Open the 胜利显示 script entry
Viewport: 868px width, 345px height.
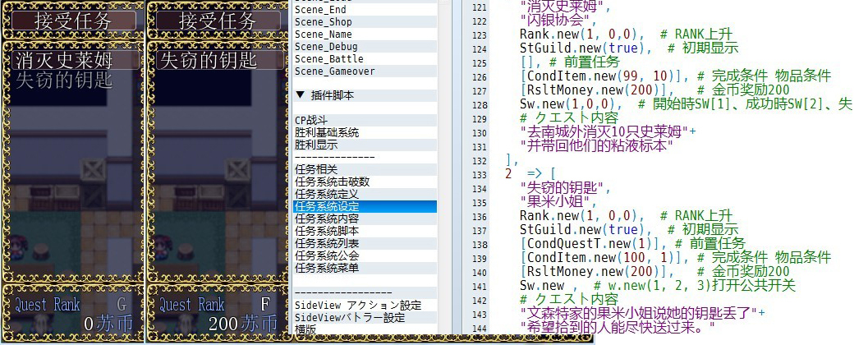coord(365,145)
